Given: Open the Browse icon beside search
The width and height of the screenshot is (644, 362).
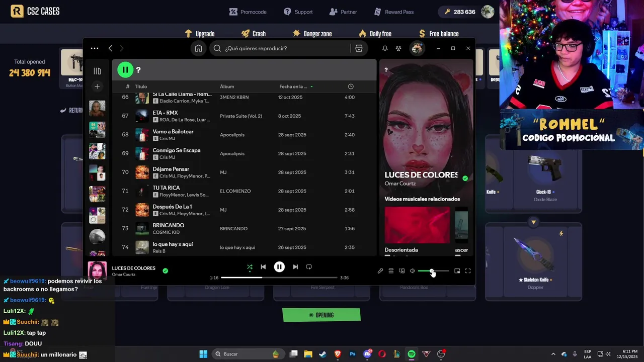Looking at the screenshot, I should pyautogui.click(x=359, y=48).
